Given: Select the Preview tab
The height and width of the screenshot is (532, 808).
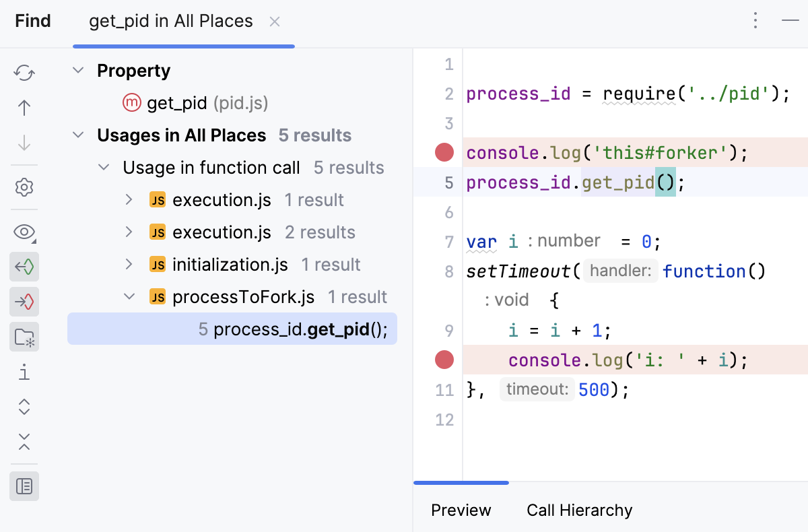Looking at the screenshot, I should (x=461, y=510).
